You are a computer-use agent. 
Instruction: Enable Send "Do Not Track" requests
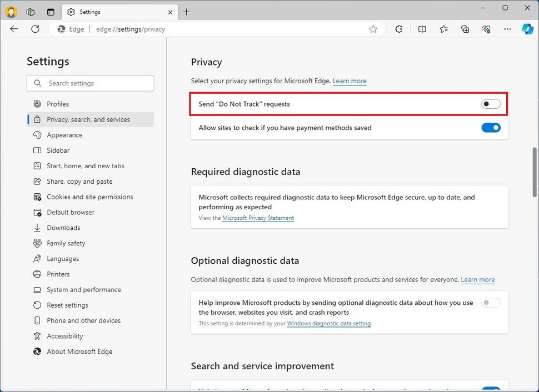click(491, 104)
